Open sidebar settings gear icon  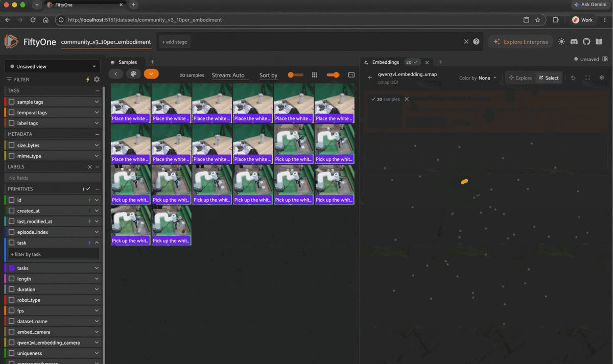pyautogui.click(x=97, y=80)
